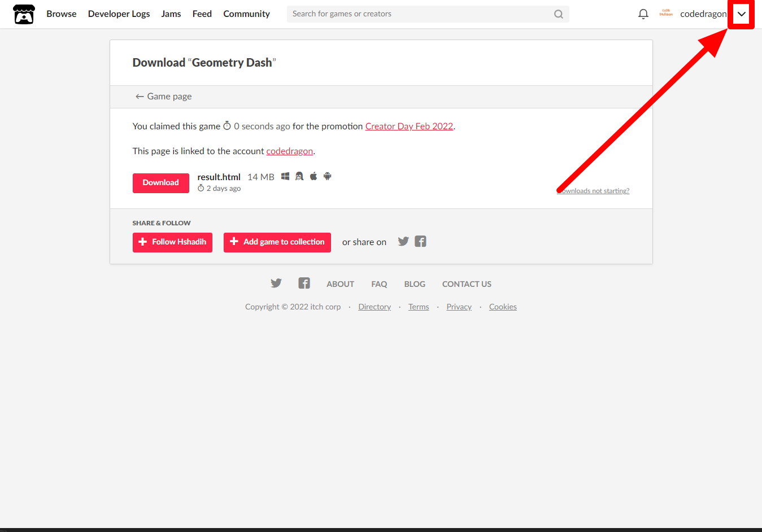Share game on Facebook

coord(420,242)
